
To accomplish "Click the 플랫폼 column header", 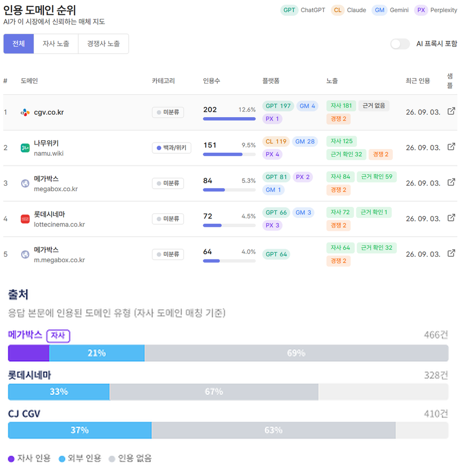I will point(271,81).
